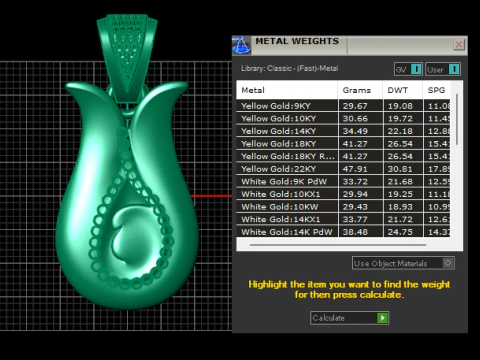
Task: Select the Yellow Gold:10KY row
Action: (343, 118)
